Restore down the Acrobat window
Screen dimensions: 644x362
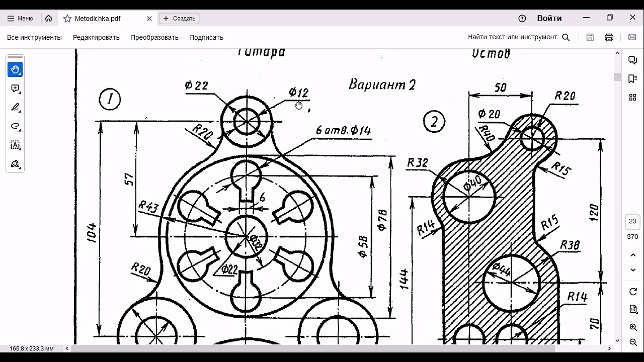coord(610,18)
